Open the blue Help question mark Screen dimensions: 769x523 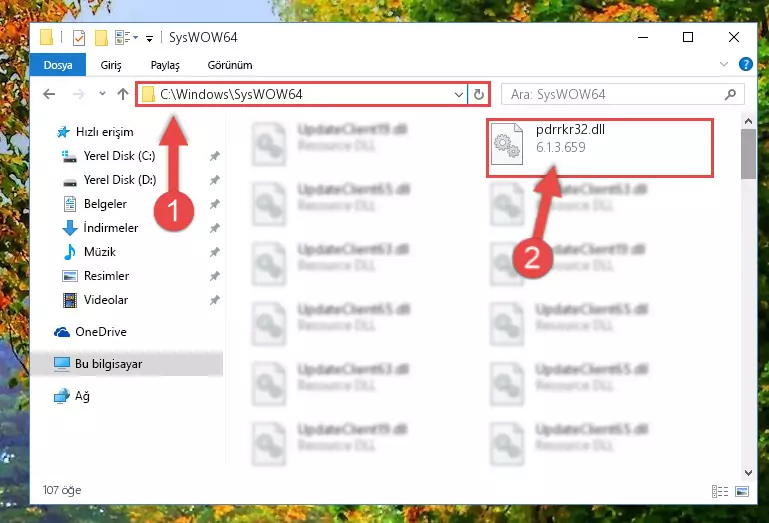(x=745, y=64)
